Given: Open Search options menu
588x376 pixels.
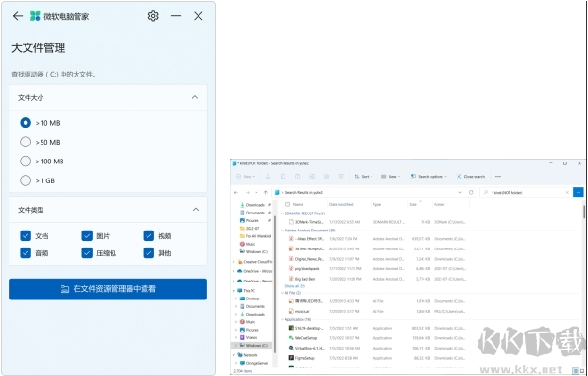Looking at the screenshot, I should tap(429, 177).
